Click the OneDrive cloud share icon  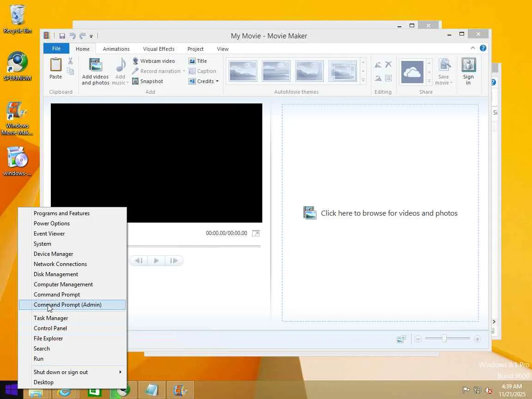click(412, 72)
